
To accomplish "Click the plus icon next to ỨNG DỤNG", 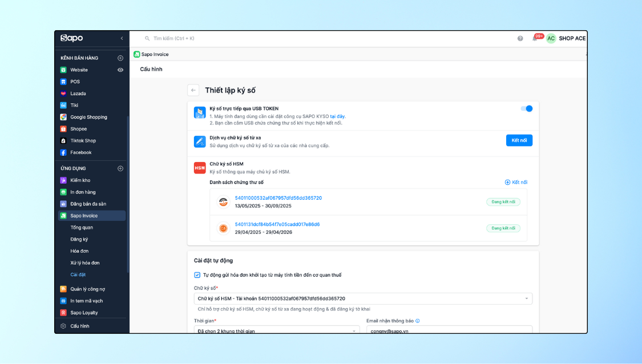I will point(120,169).
